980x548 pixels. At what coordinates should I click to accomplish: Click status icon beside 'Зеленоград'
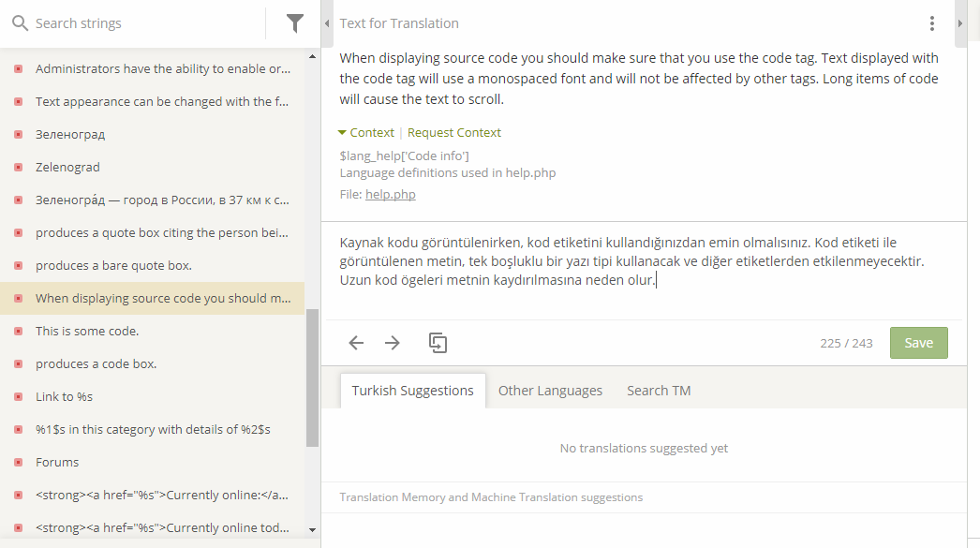tap(19, 134)
